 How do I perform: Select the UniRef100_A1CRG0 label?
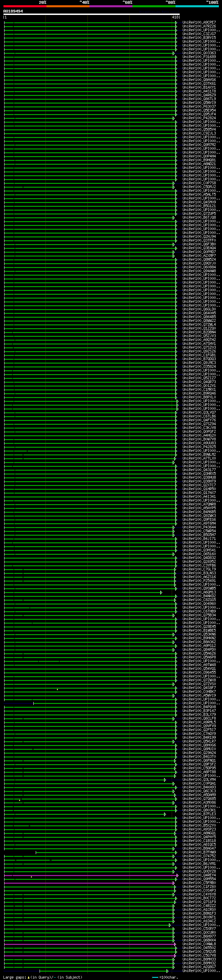click(x=199, y=910)
